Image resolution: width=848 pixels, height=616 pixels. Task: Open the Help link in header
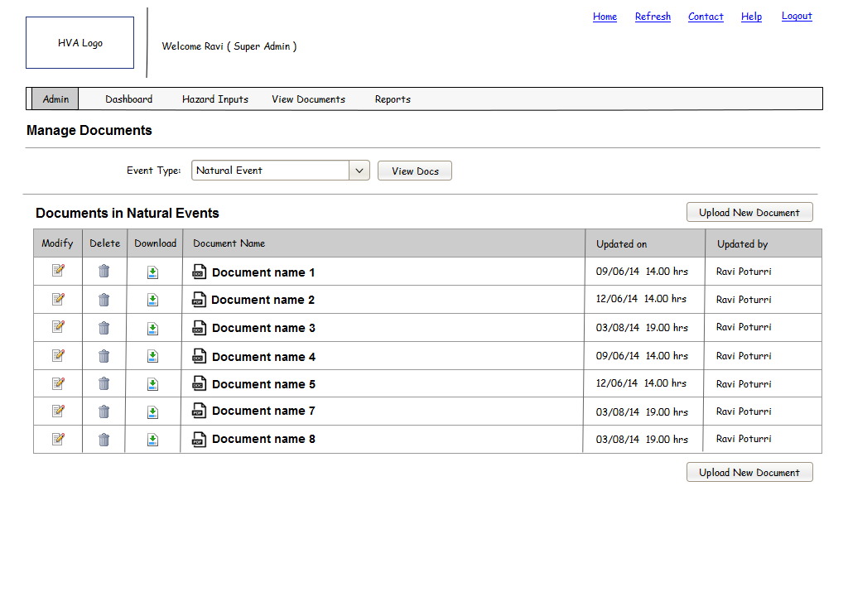[751, 17]
